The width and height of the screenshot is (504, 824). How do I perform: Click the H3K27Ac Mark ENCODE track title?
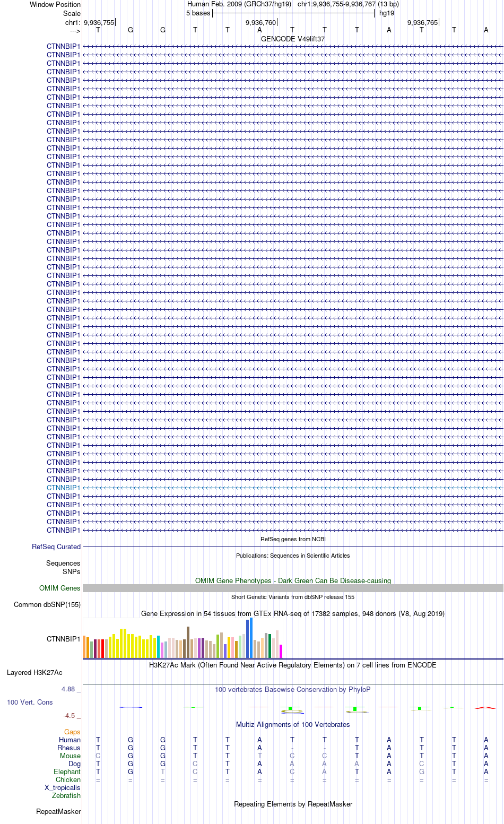293,665
